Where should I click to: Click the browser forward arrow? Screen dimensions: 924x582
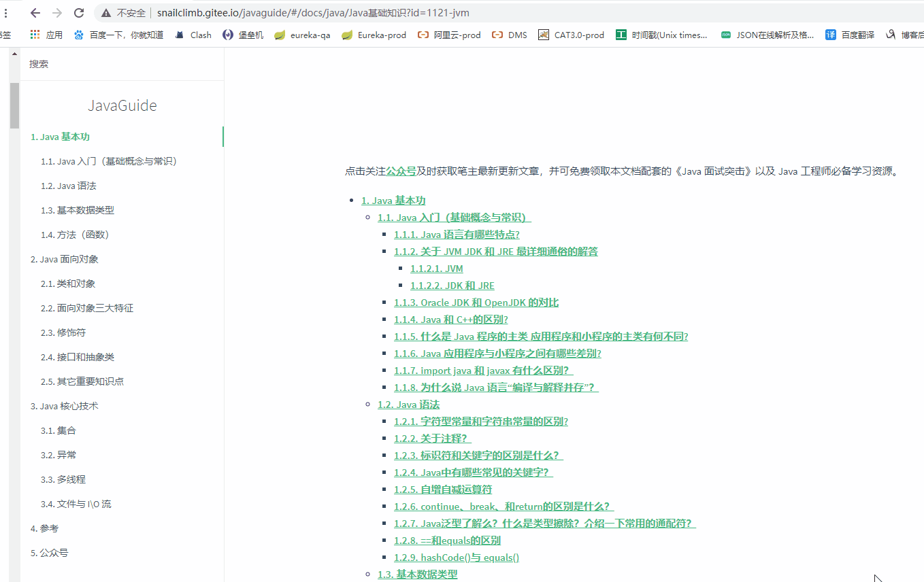[x=57, y=13]
